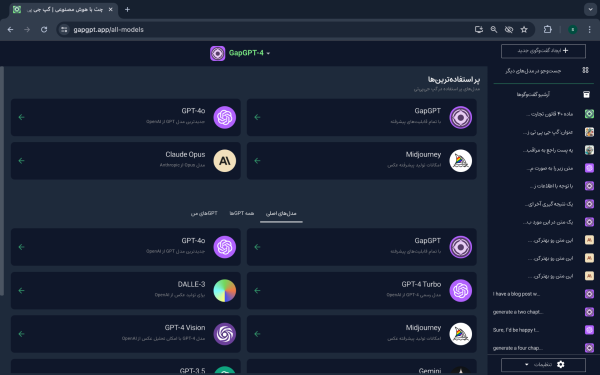Open chat با توجه با اطلاعات
The width and height of the screenshot is (600, 375).
pos(543,186)
